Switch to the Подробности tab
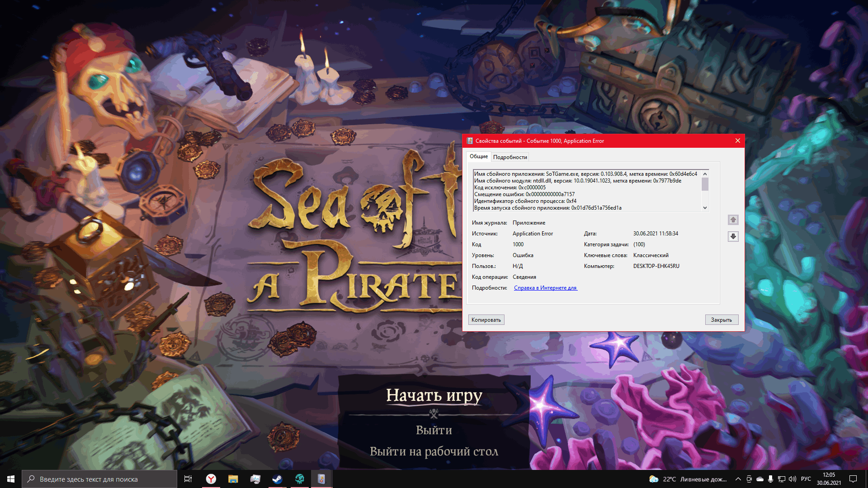Screen dimensions: 868x488 click(x=510, y=157)
